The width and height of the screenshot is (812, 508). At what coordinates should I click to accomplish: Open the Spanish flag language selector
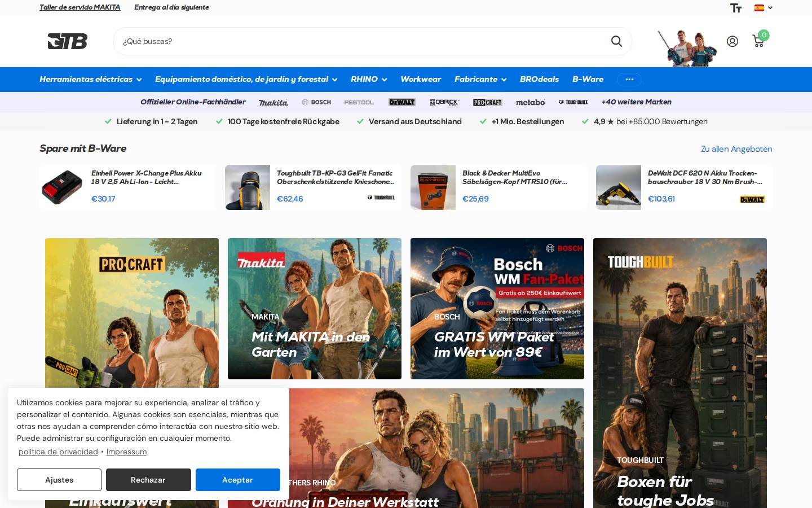point(763,8)
